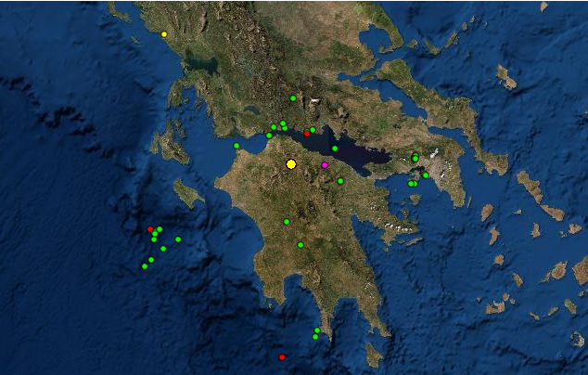Click the large yellow earthquake marker
The width and height of the screenshot is (588, 375).
(291, 163)
